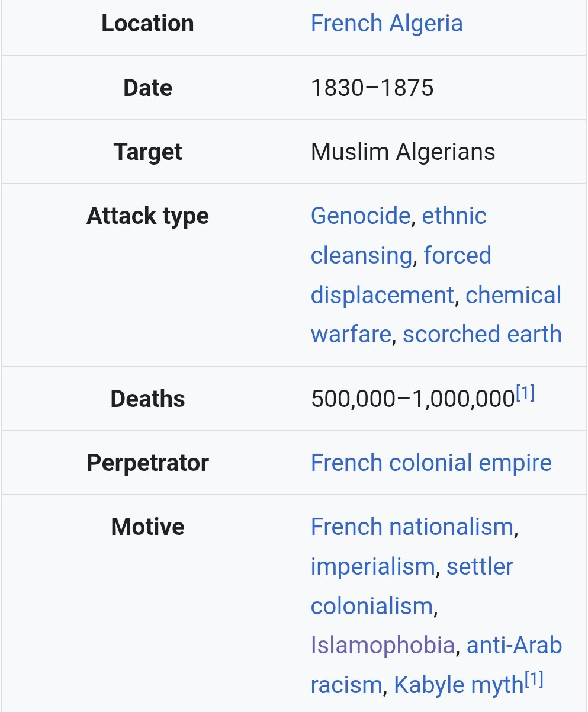Click the Muslim Algerians target text
This screenshot has width=588, height=712.
point(403,152)
